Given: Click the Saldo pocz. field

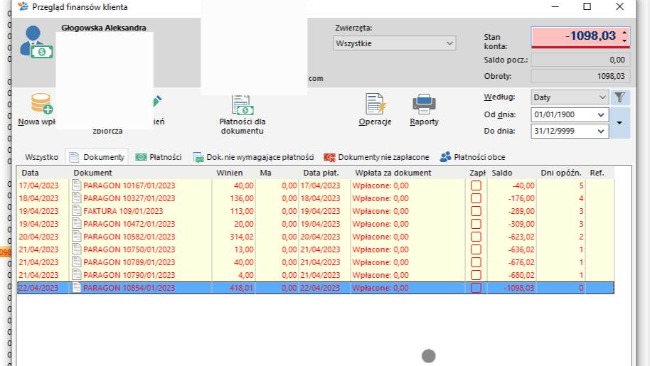Looking at the screenshot, I should click(580, 60).
